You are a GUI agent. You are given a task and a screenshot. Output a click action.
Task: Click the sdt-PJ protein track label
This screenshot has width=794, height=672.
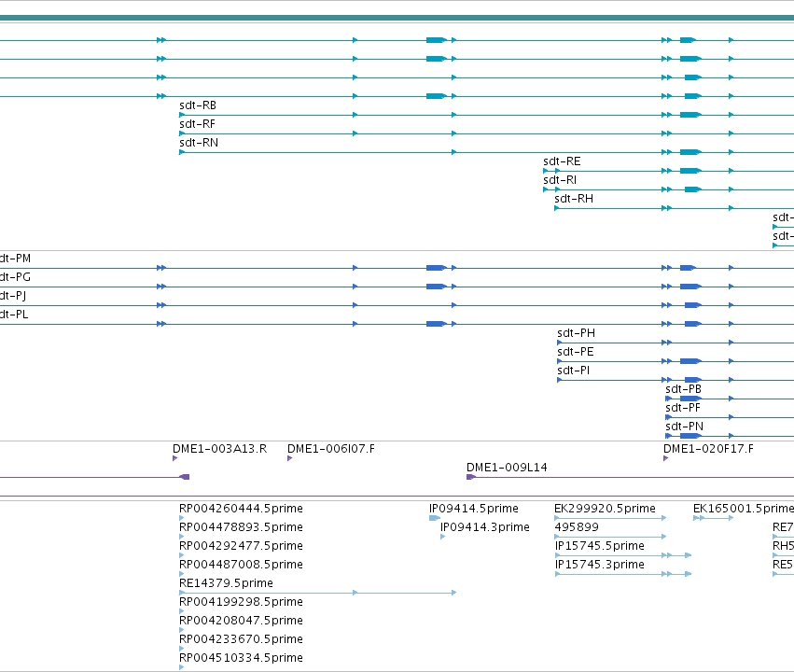(13, 296)
